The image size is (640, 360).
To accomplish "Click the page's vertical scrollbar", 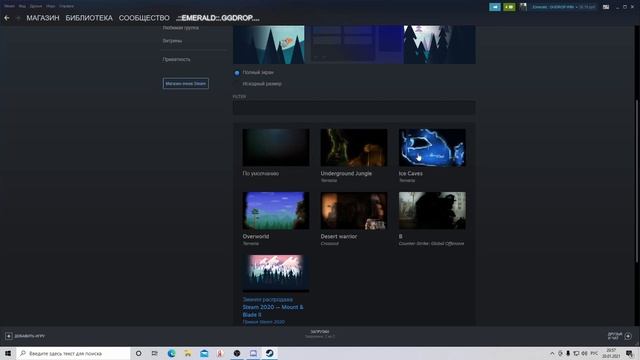I will click(x=636, y=181).
